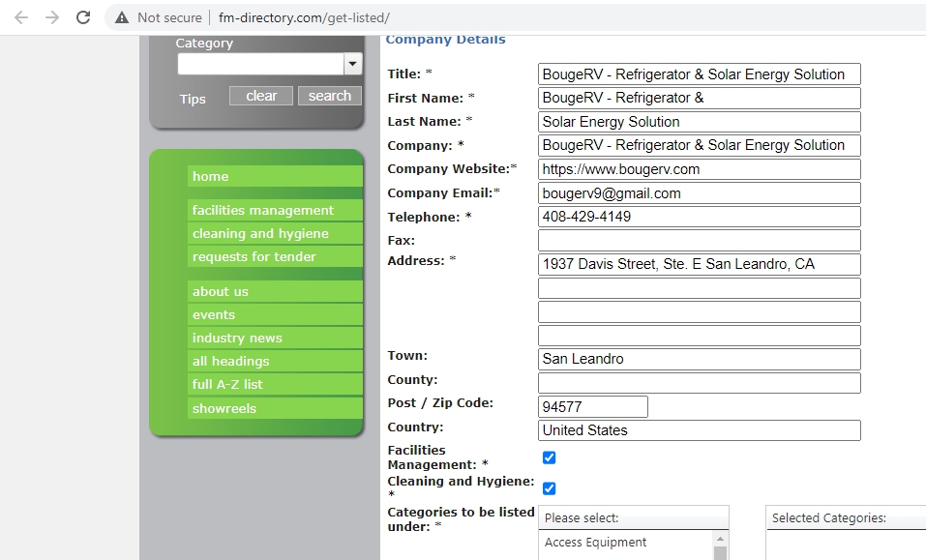Open all headings menu item
The height and width of the screenshot is (560, 926).
click(x=275, y=361)
